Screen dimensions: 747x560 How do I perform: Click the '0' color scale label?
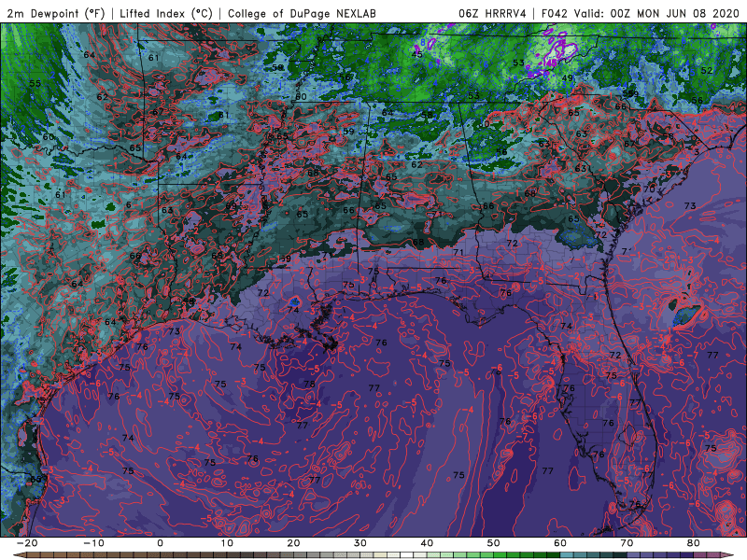[x=160, y=543]
